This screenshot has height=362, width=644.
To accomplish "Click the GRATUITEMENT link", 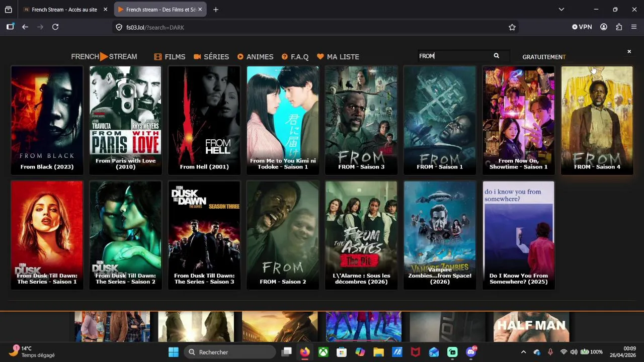I will (x=544, y=57).
